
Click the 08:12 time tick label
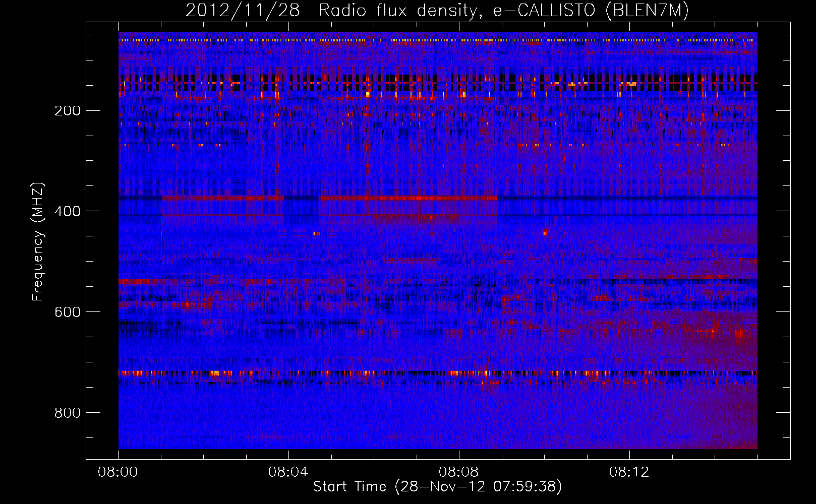(629, 472)
